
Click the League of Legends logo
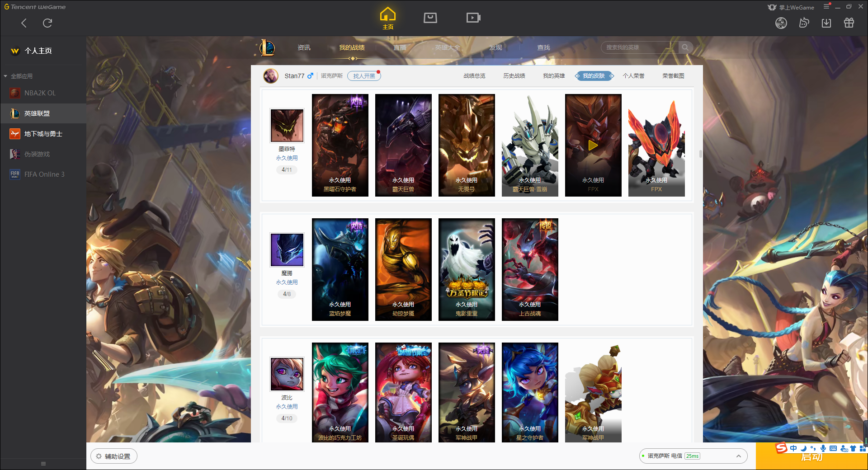267,47
